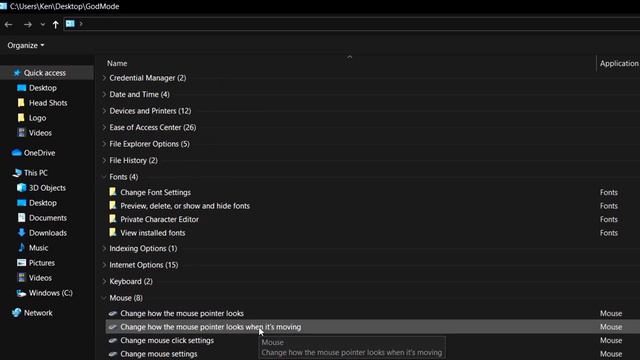Viewport: 640px width, 360px height.
Task: Click 'Change mouse click settings' icon
Action: coord(113,340)
